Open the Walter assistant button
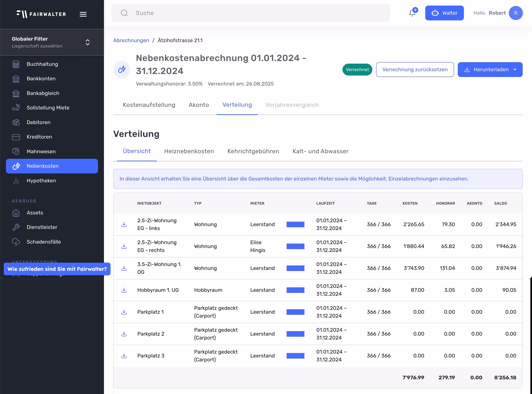 444,13
